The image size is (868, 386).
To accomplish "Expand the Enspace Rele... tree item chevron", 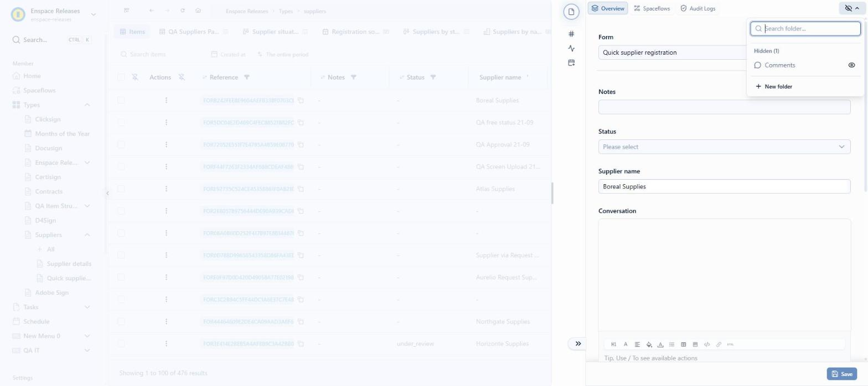I will (87, 163).
